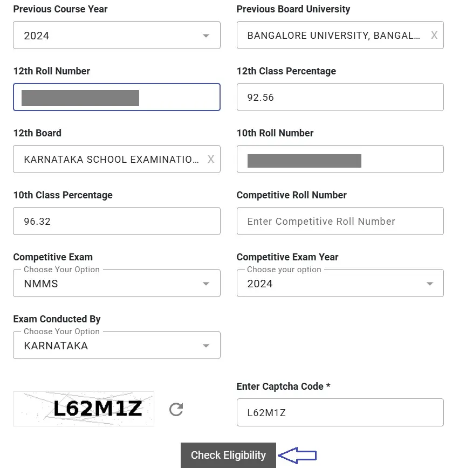Viewport: 459px width, 476px height.
Task: Clear the Previous Board University selection
Action: (x=434, y=36)
